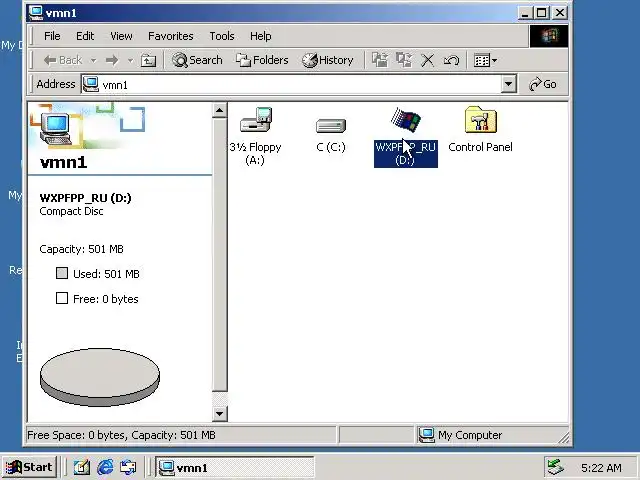Click the Used space legend swatch

point(62,273)
